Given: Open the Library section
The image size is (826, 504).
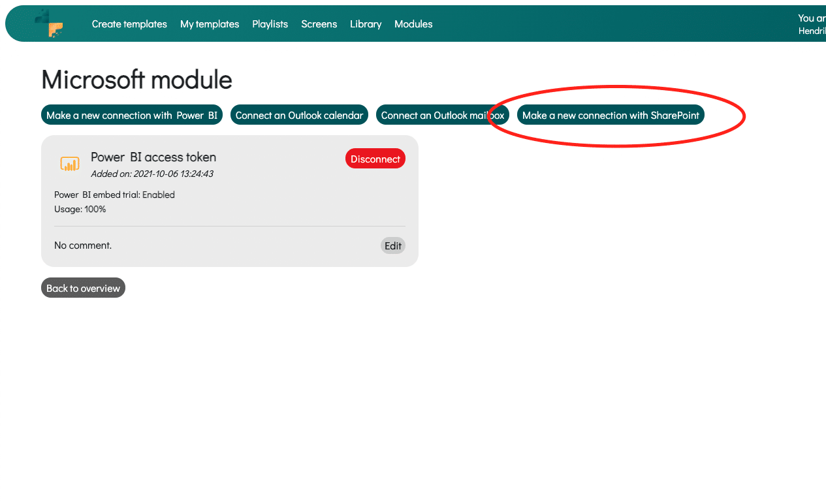Looking at the screenshot, I should point(366,24).
